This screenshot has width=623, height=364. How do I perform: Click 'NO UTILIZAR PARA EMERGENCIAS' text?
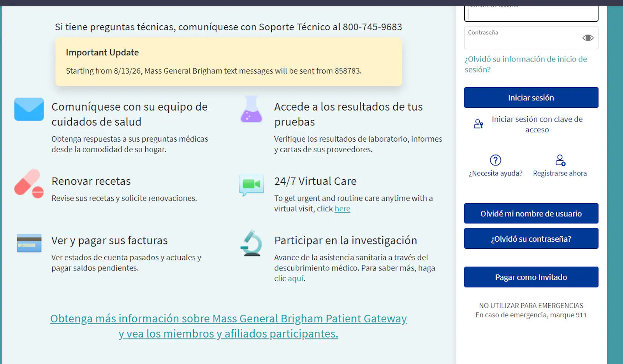coord(531,306)
